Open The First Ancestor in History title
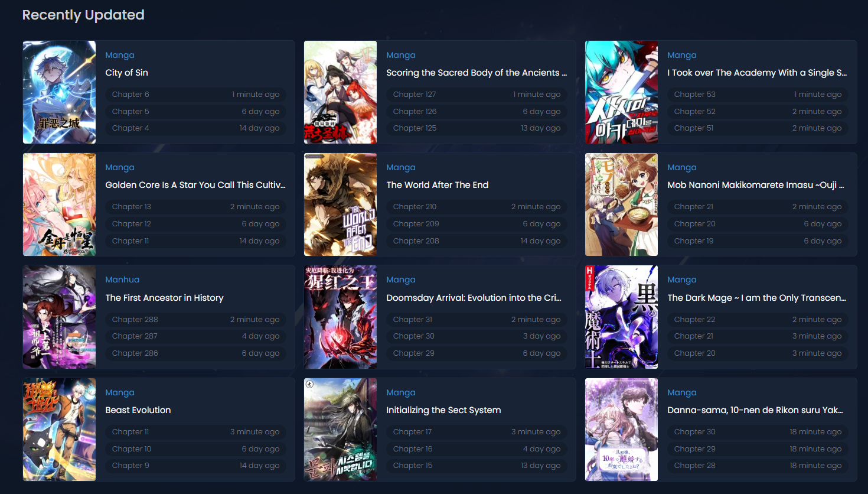This screenshot has height=494, width=868. [164, 298]
